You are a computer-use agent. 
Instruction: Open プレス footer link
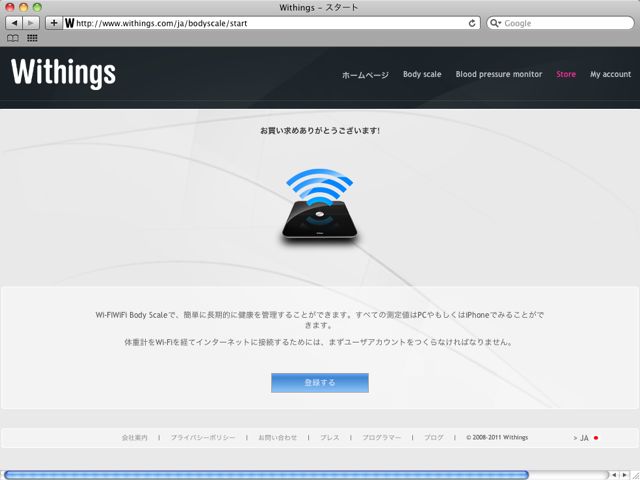329,438
